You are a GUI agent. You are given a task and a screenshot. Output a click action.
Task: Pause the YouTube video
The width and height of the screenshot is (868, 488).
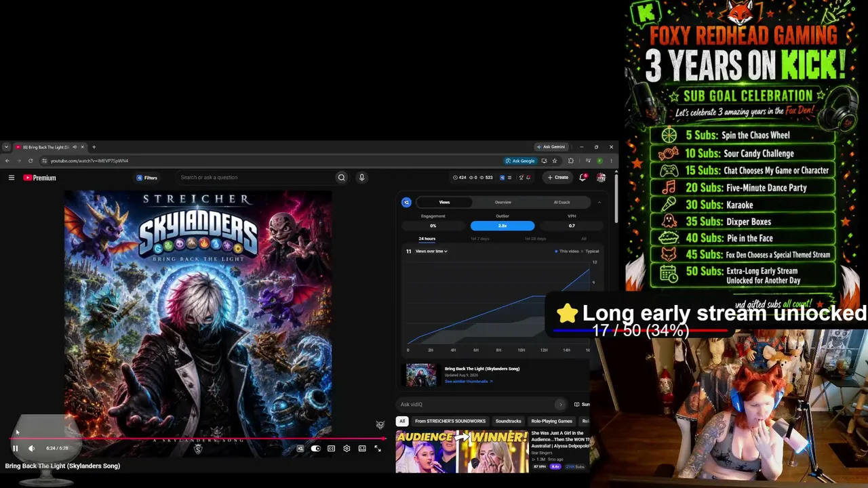click(15, 448)
